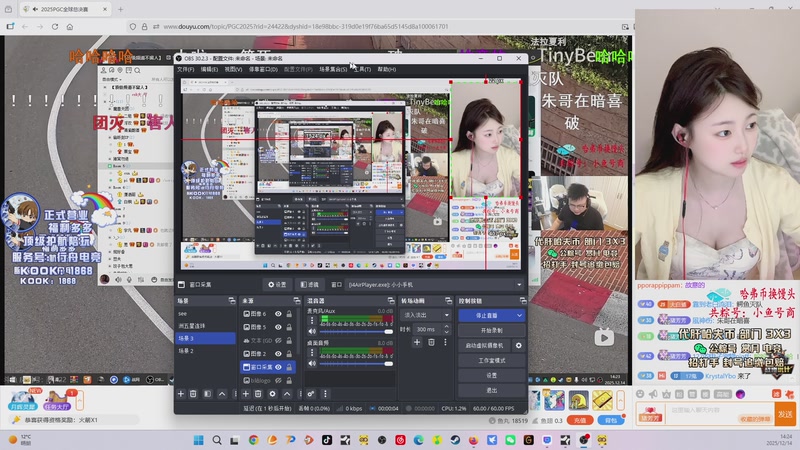
Task: Open 停靠窗口(D) menu in OBS
Action: pyautogui.click(x=263, y=69)
